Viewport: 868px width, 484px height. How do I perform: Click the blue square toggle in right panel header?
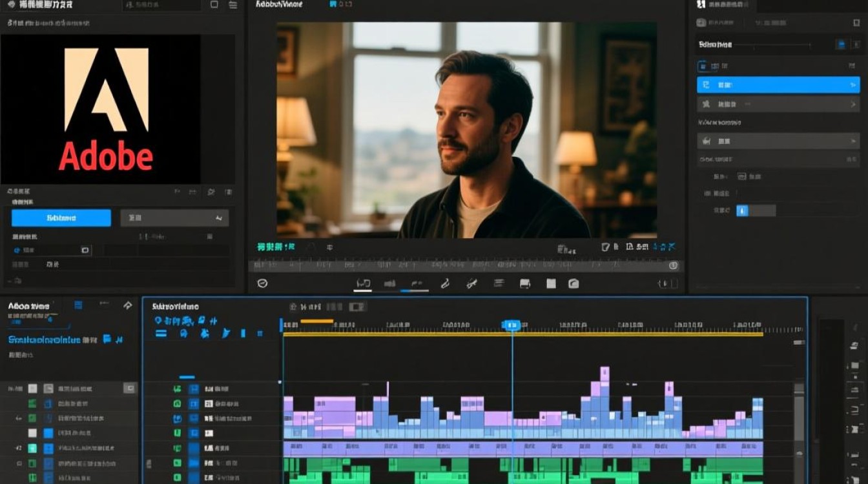pyautogui.click(x=841, y=45)
